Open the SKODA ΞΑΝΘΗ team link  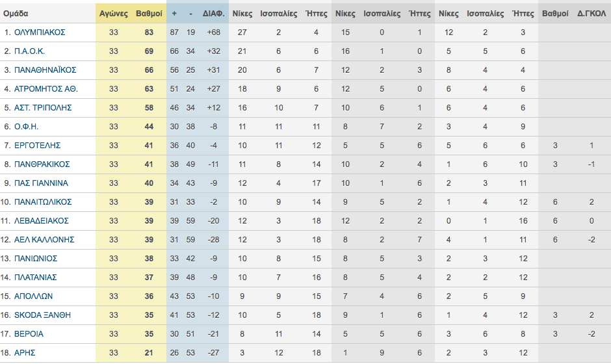click(42, 315)
